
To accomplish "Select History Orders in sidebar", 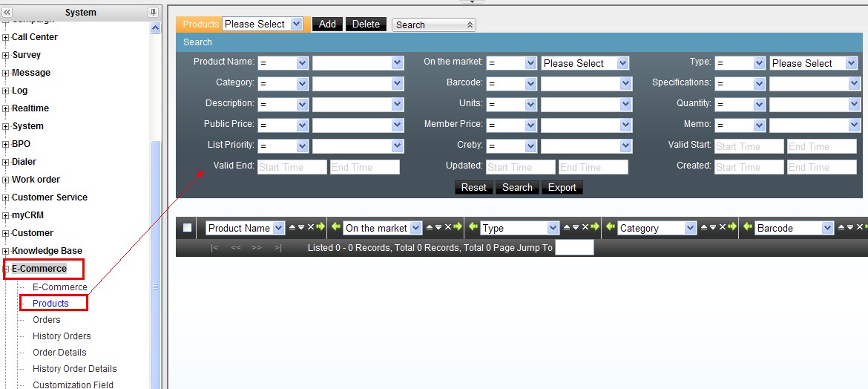I will coord(62,336).
